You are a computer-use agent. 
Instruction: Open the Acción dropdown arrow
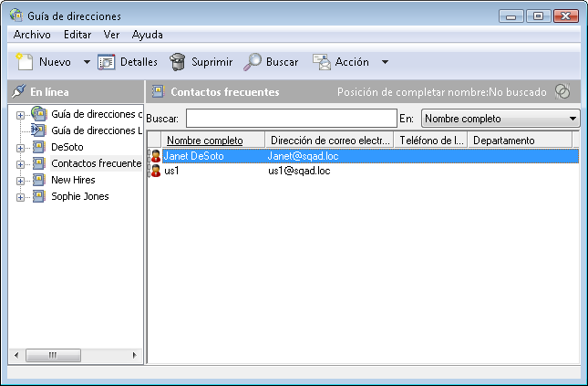(385, 62)
